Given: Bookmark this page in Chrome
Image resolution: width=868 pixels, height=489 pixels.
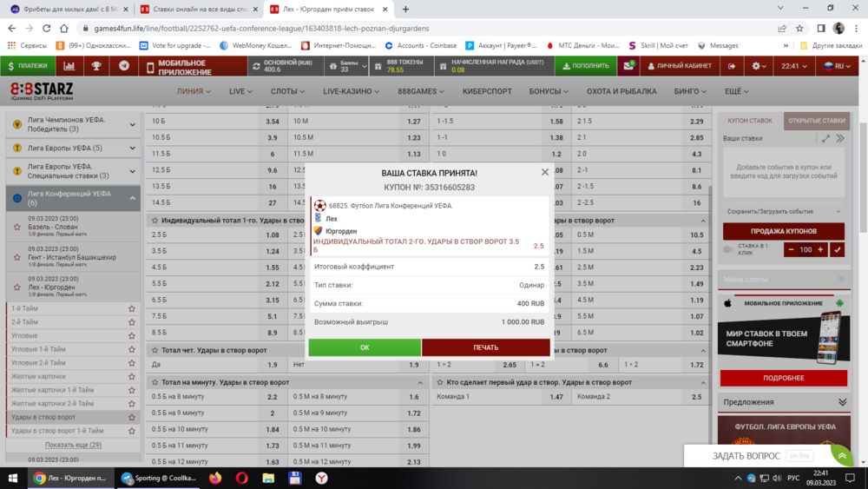Looking at the screenshot, I should (x=799, y=29).
